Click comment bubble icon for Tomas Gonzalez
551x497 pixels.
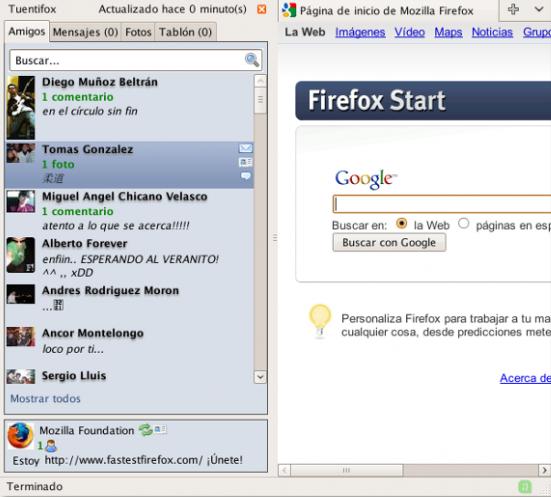click(x=246, y=176)
